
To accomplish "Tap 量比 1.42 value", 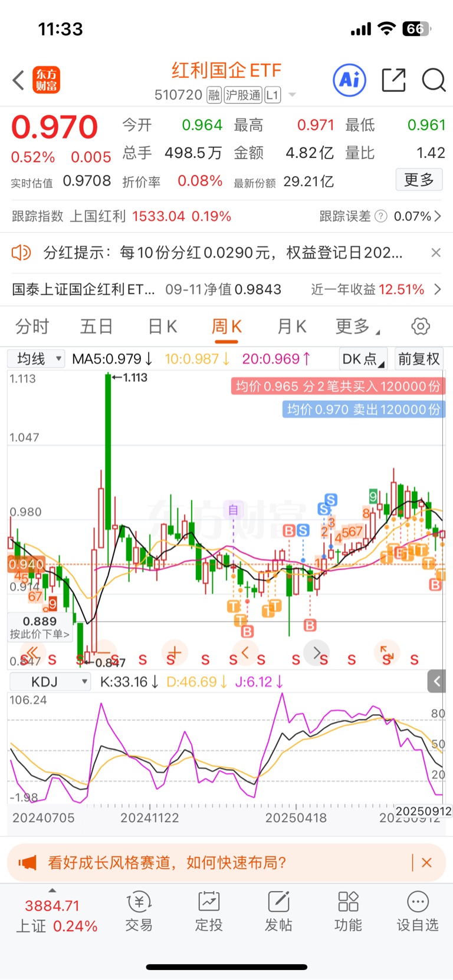I will tap(431, 153).
